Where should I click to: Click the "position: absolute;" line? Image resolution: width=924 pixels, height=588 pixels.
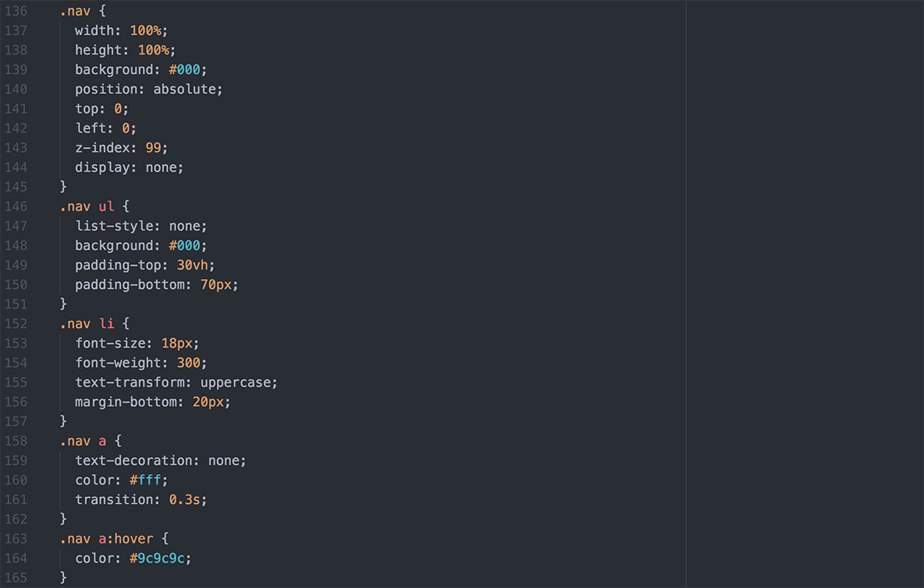[x=149, y=89]
